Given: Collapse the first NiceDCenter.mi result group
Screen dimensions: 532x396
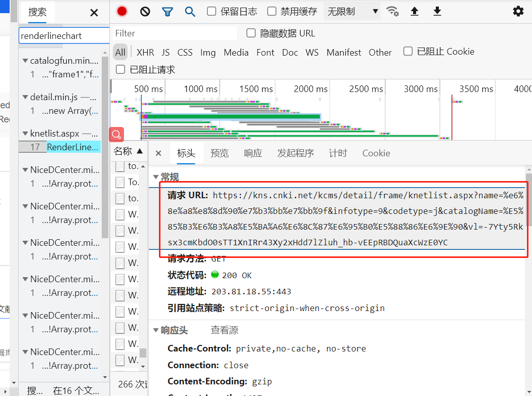Looking at the screenshot, I should [25, 170].
